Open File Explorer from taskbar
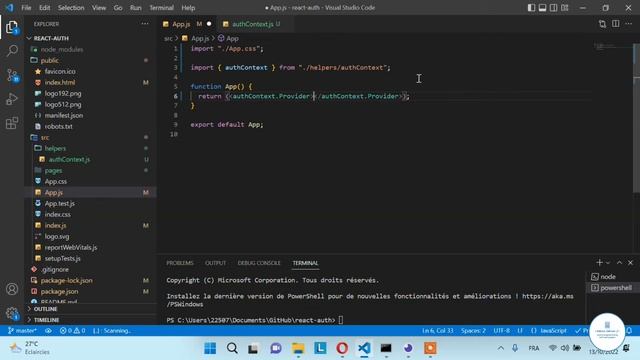 (x=298, y=348)
